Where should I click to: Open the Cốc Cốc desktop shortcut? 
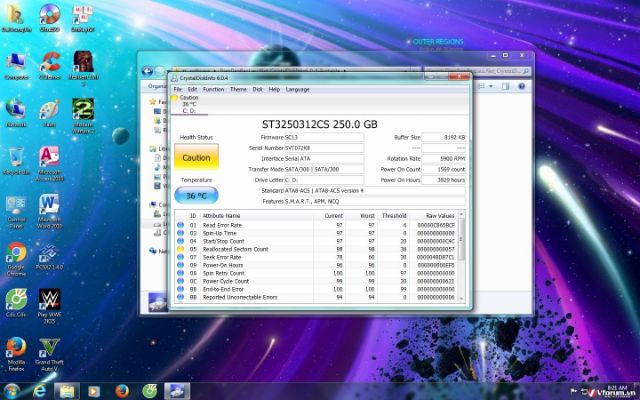pos(16,303)
